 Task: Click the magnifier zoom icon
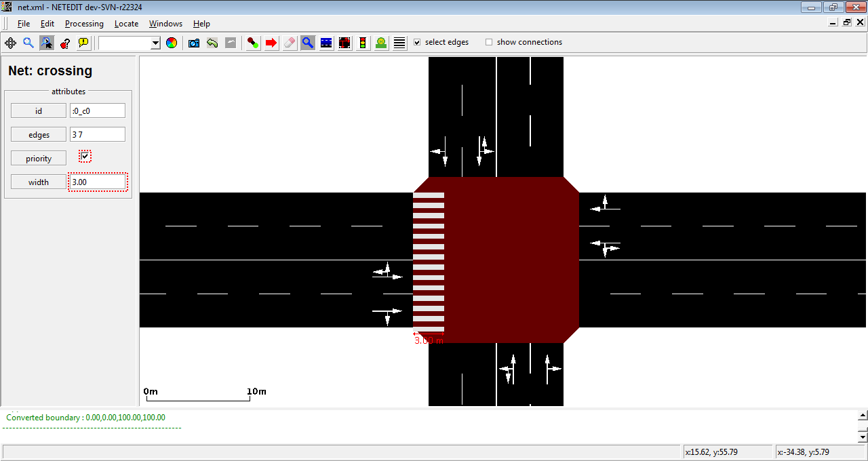[x=28, y=43]
